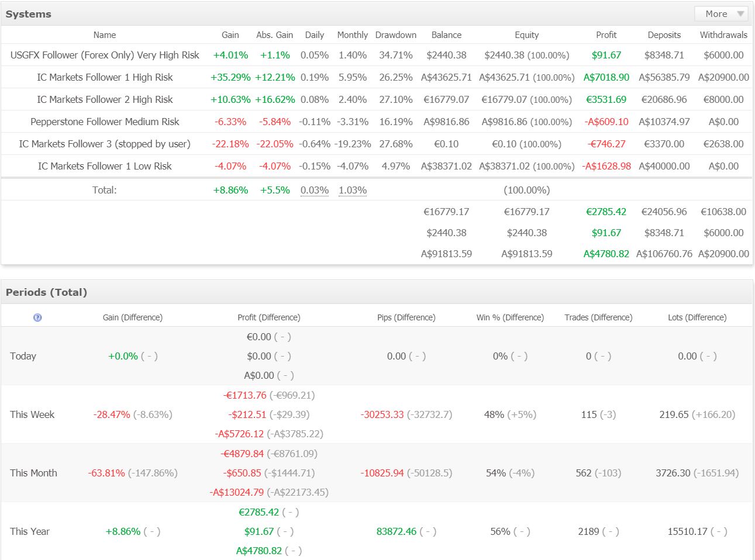Open Pepperstone Follower Medium Risk system

coord(105,122)
